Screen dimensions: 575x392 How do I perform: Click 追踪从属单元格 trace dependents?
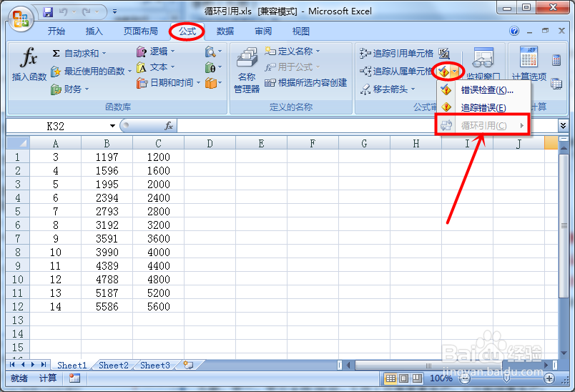click(396, 71)
